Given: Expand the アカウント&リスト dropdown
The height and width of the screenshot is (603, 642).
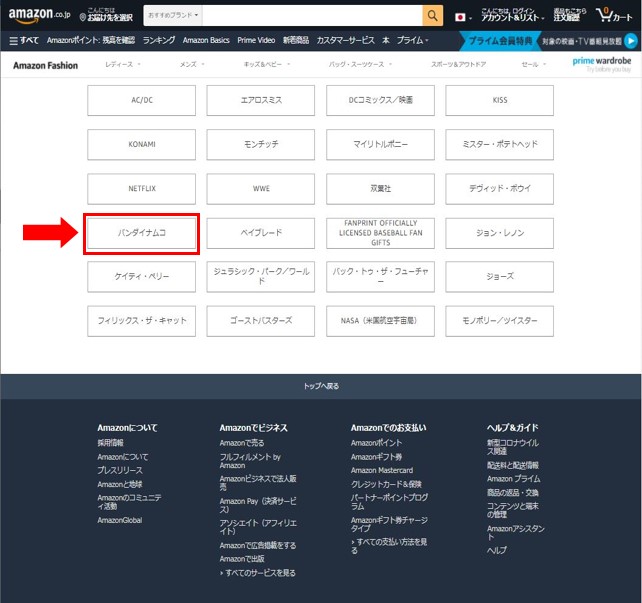Looking at the screenshot, I should point(513,15).
